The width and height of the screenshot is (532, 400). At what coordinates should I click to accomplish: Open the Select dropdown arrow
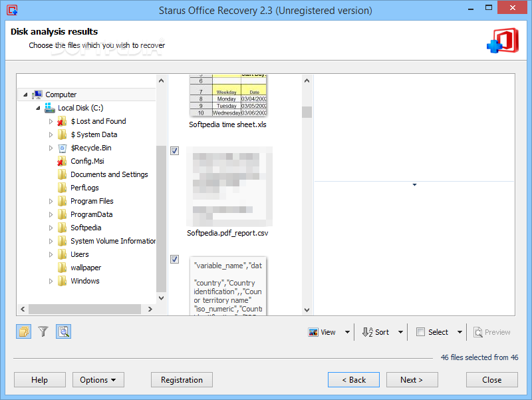tap(460, 332)
